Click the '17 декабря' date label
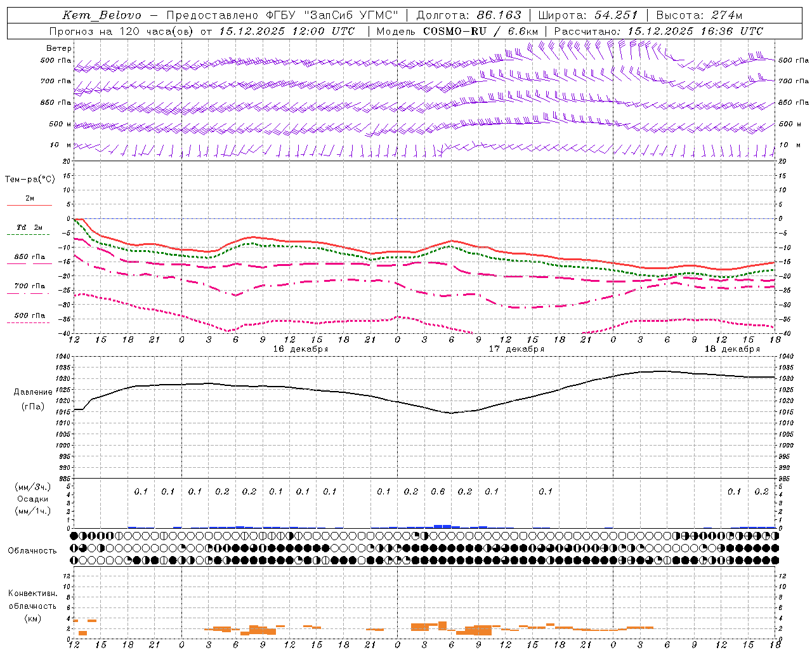812x650 pixels. [x=516, y=349]
